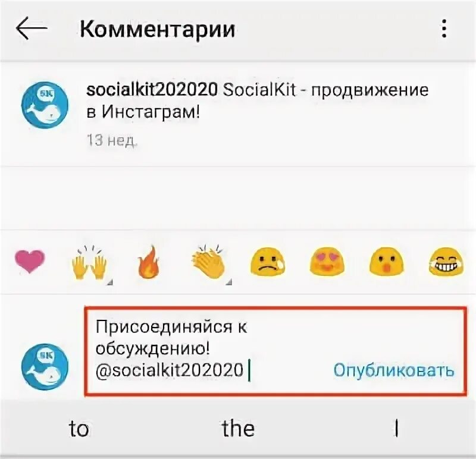Expand skin tone options for clapping hands

coord(229,282)
